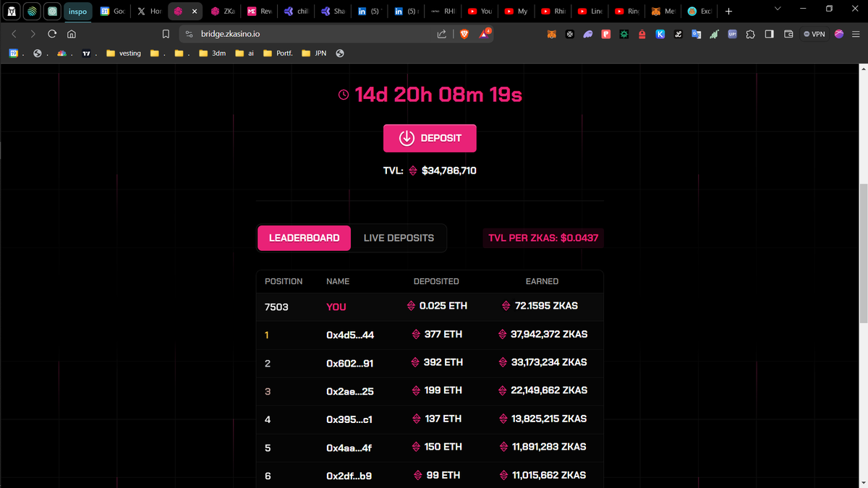868x488 pixels.
Task: Open the VPN button in toolbar
Action: coord(814,34)
